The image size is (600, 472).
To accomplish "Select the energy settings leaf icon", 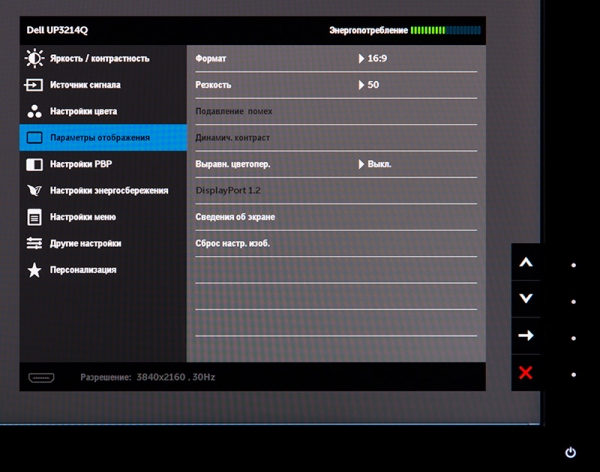I will pyautogui.click(x=34, y=190).
